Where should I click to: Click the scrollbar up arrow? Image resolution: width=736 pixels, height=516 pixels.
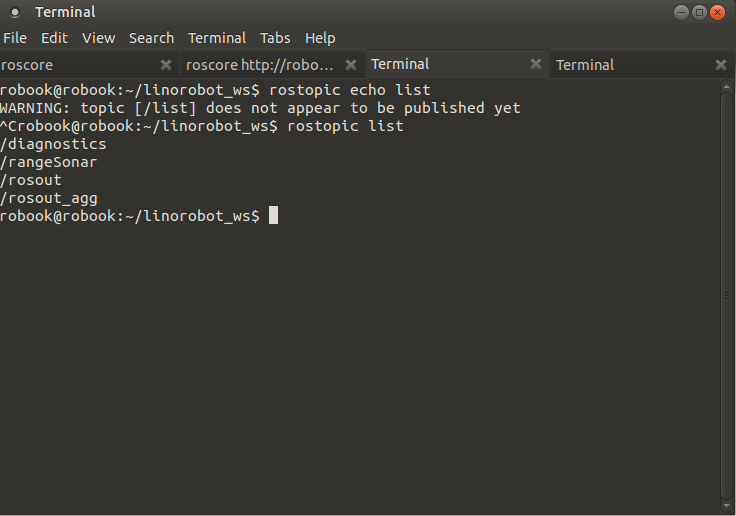(x=727, y=88)
